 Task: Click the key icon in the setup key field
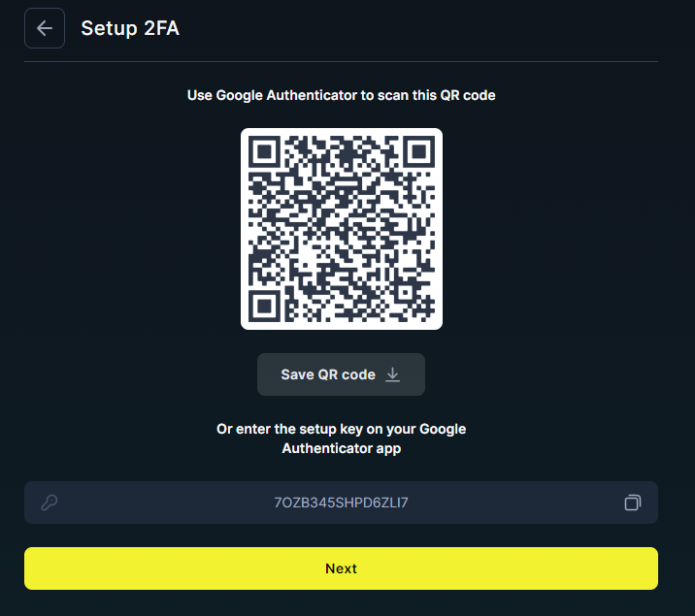50,503
